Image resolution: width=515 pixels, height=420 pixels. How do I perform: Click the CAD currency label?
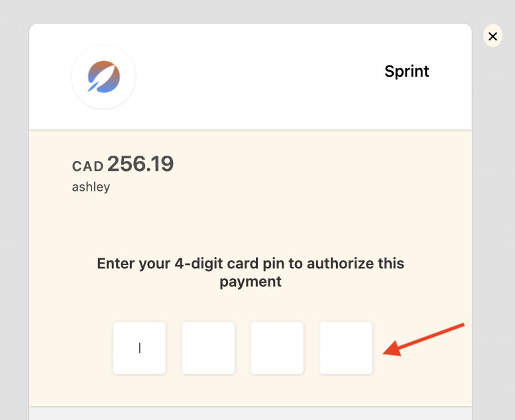click(x=87, y=166)
